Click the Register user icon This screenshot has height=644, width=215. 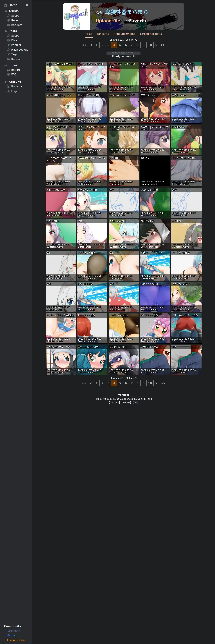pos(9,87)
